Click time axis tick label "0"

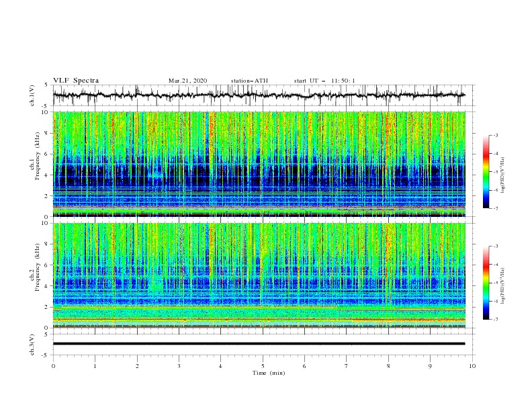point(53,366)
